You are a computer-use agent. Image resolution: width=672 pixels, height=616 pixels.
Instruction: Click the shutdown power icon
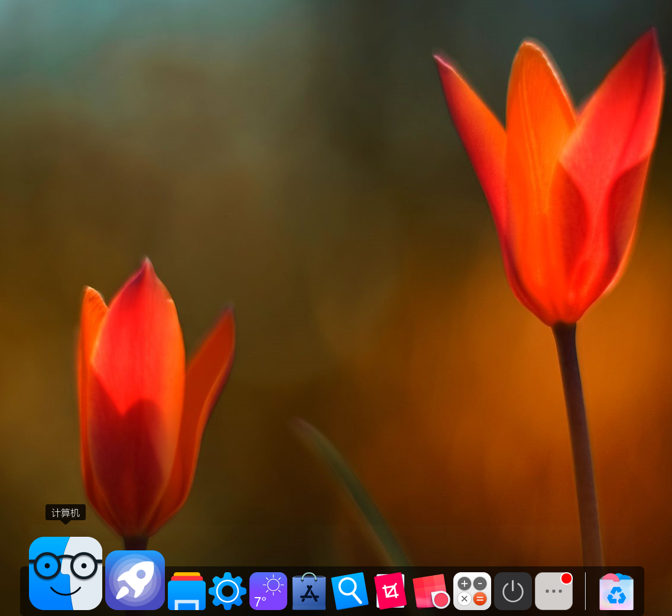pos(512,591)
